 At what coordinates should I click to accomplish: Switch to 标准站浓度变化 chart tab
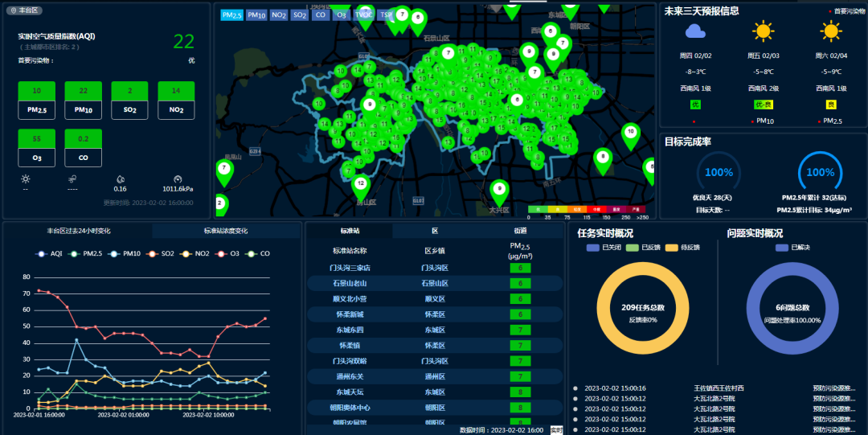point(225,231)
